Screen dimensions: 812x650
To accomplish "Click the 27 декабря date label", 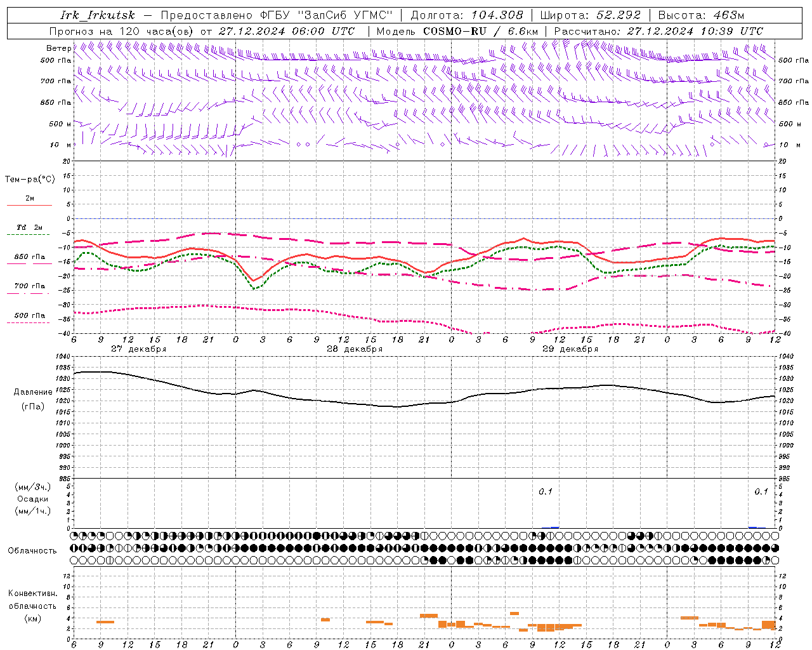I will pos(139,349).
